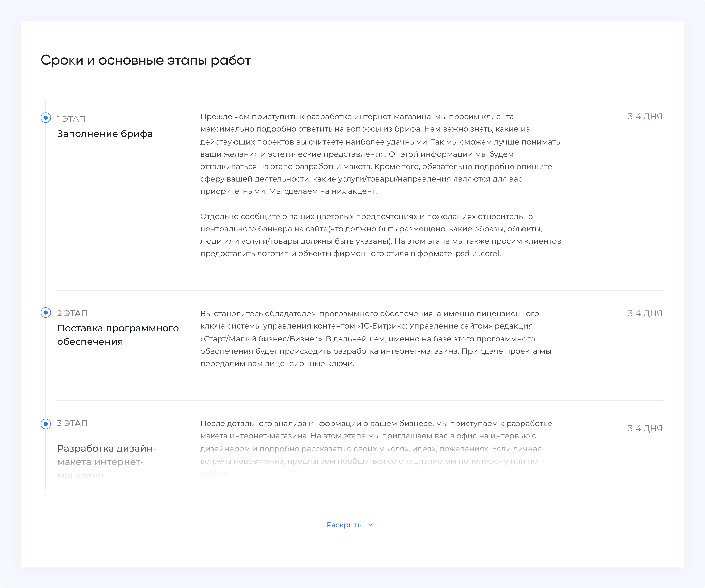The width and height of the screenshot is (705, 588).
Task: Click the stage 3 timeline marker
Action: point(46,424)
